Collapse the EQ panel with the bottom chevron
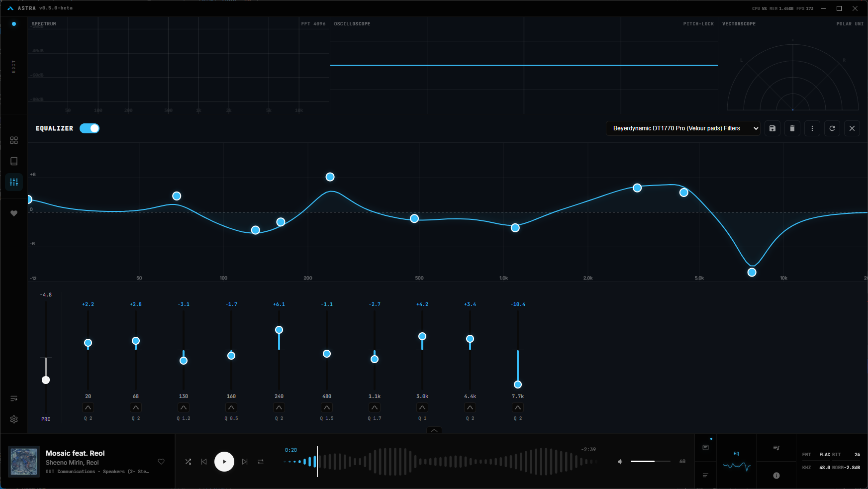Viewport: 868px width, 489px height. 434,430
